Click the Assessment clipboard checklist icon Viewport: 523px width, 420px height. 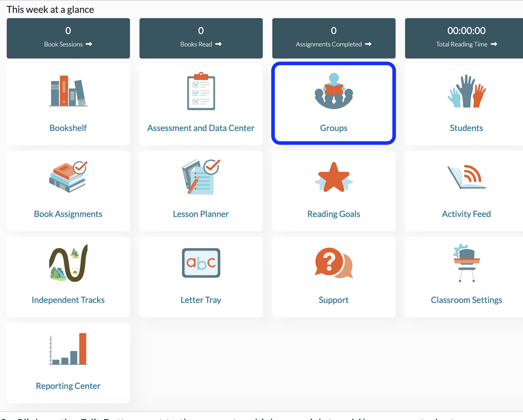click(x=201, y=91)
